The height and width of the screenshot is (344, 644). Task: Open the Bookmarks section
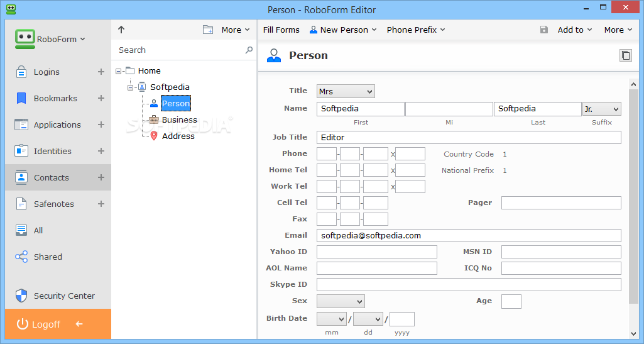coord(58,98)
